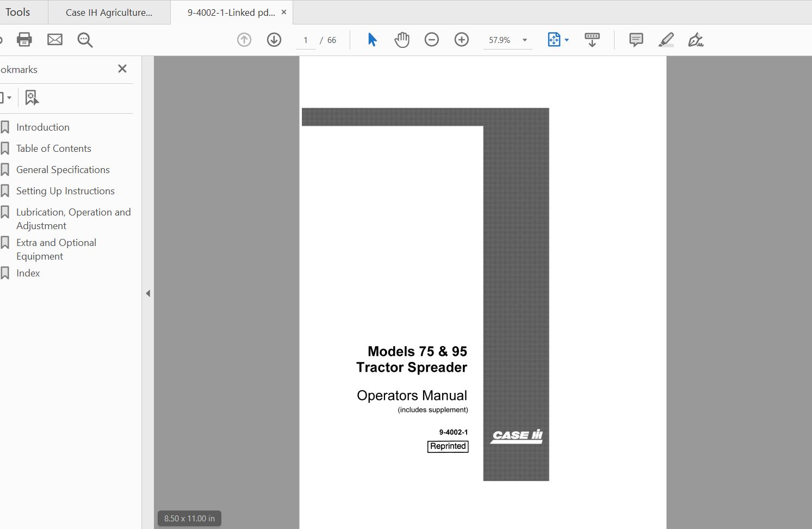Close the Bookmarks panel
Screen dimensions: 812x529
(122, 69)
